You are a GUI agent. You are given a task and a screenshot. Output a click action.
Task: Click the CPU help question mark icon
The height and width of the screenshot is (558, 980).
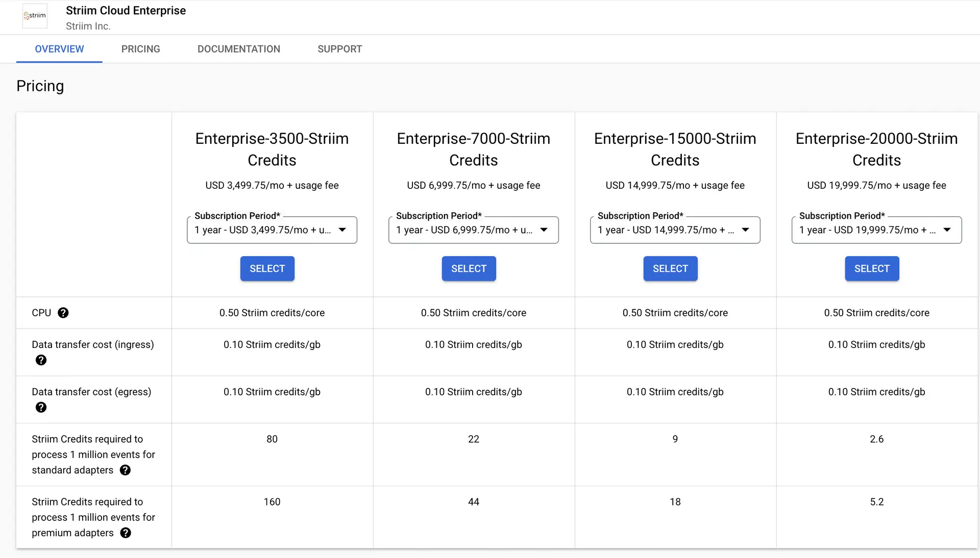[63, 313]
